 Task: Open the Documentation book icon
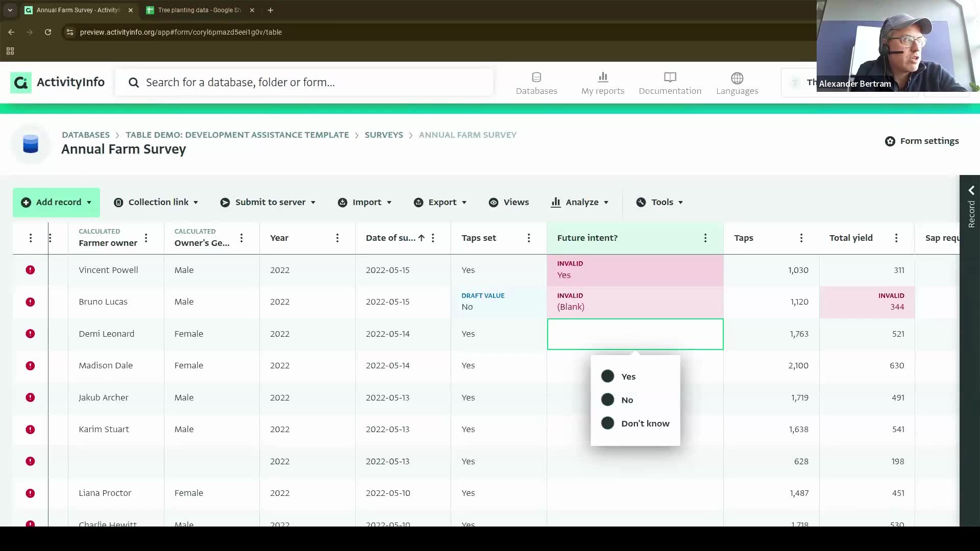670,77
